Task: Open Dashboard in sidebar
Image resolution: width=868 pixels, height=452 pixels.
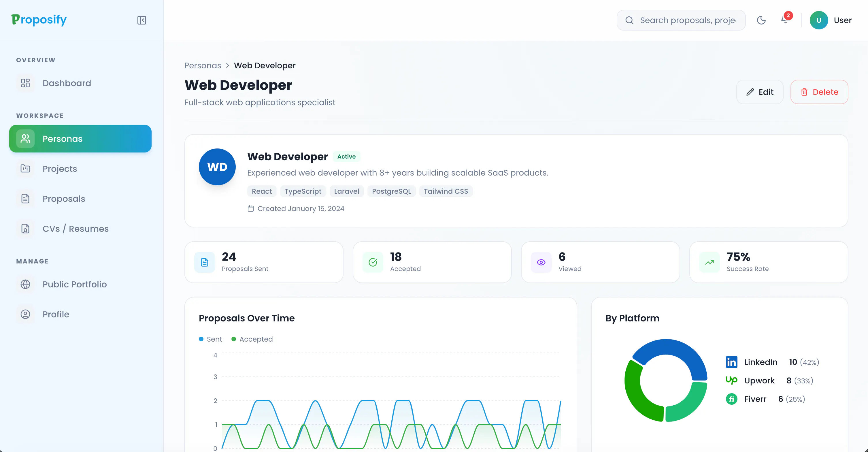Action: 80,83
